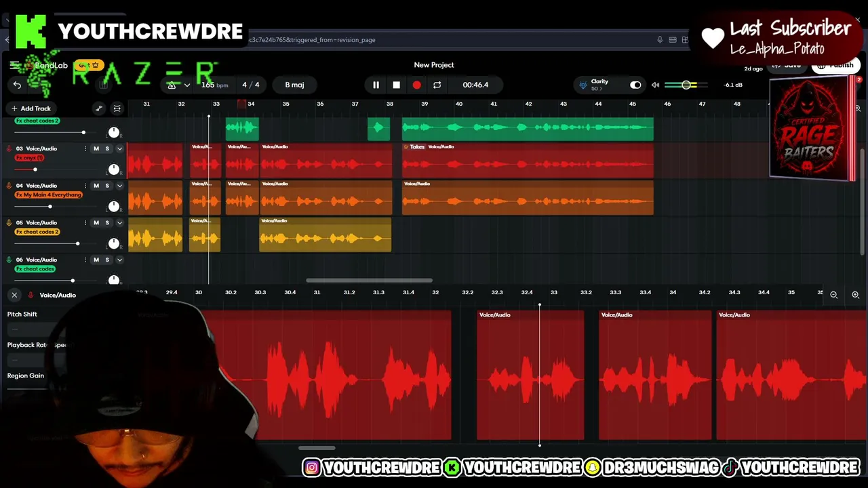Adjust the track 04 volume slider
868x488 pixels.
point(50,206)
